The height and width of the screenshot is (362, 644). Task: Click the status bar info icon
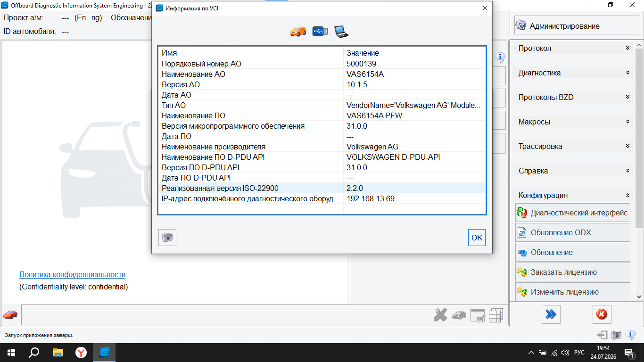[x=630, y=335]
